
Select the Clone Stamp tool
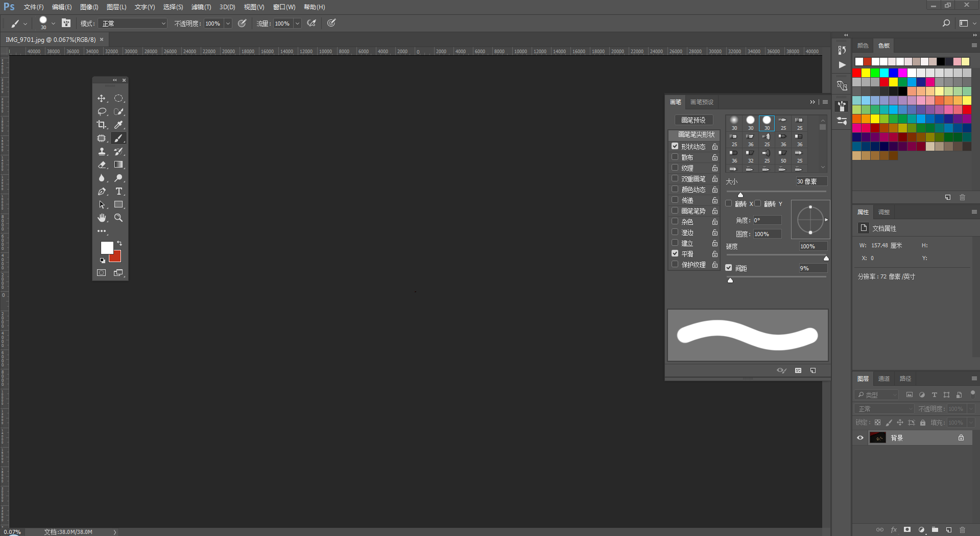[102, 151]
